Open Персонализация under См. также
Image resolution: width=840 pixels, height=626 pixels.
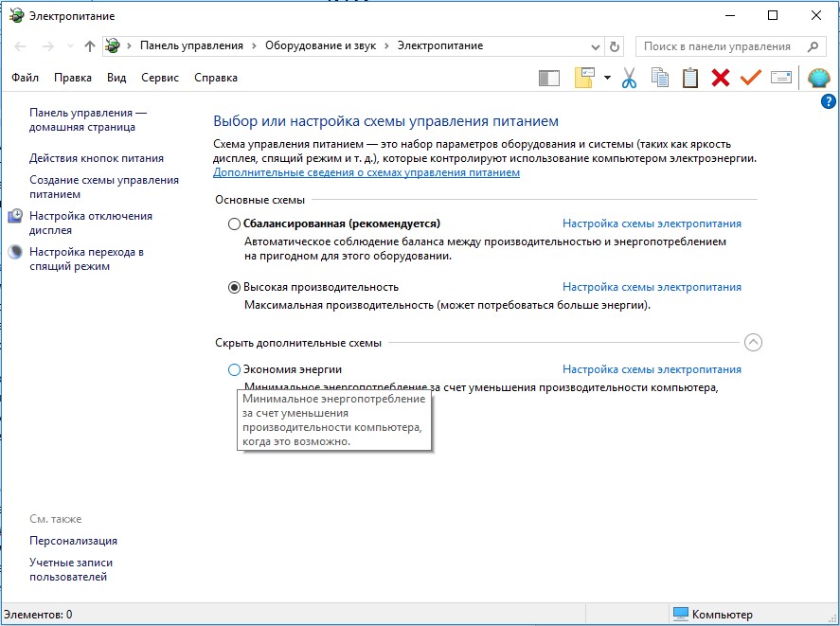tap(73, 541)
